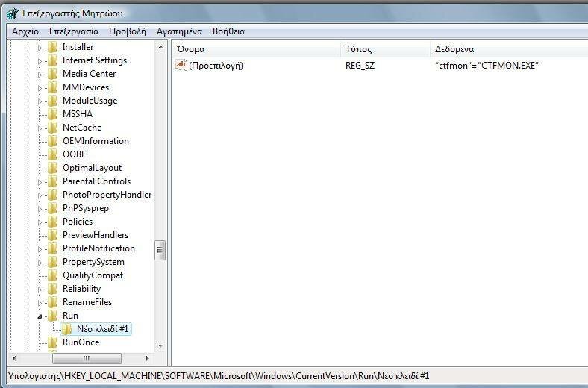Click the tree scroll up arrow

[160, 47]
